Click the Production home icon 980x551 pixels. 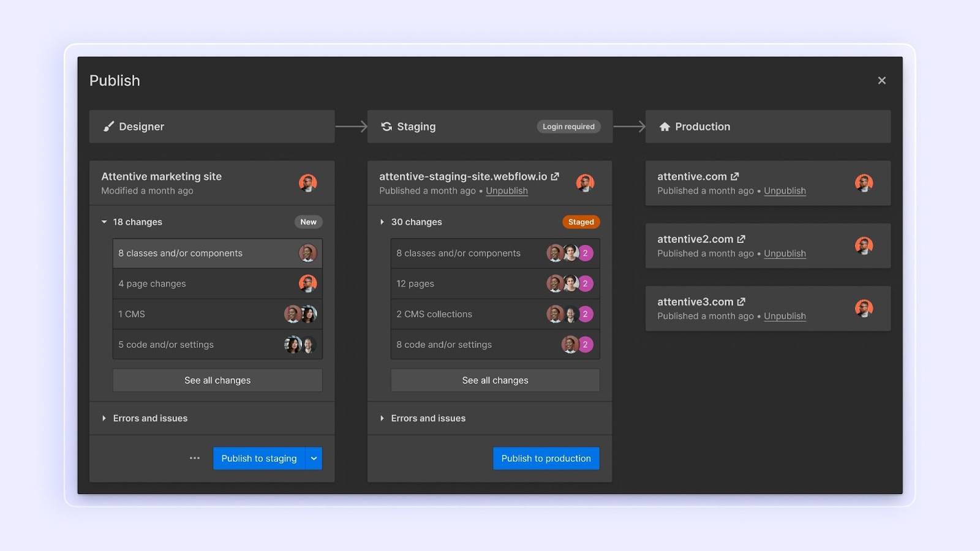click(x=665, y=127)
